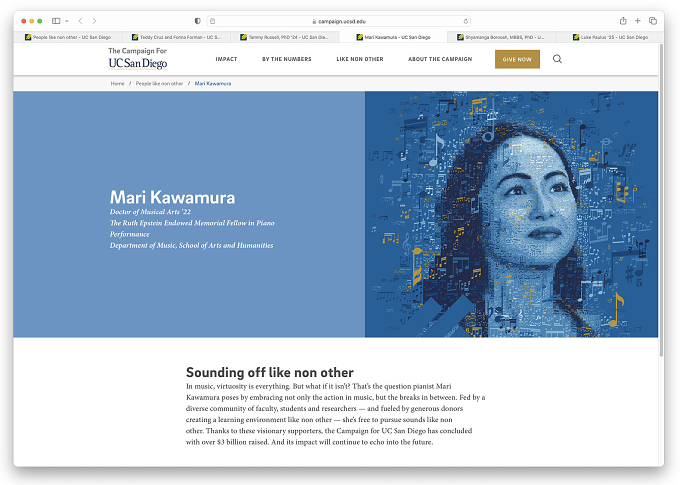The height and width of the screenshot is (485, 680).
Task: Click the lock icon beside campaign.ucsd.edu
Action: coord(314,21)
